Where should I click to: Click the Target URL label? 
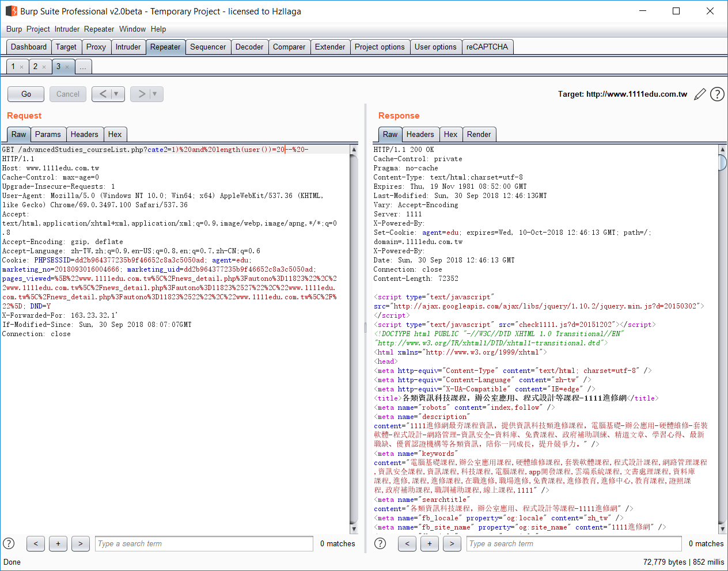click(623, 94)
